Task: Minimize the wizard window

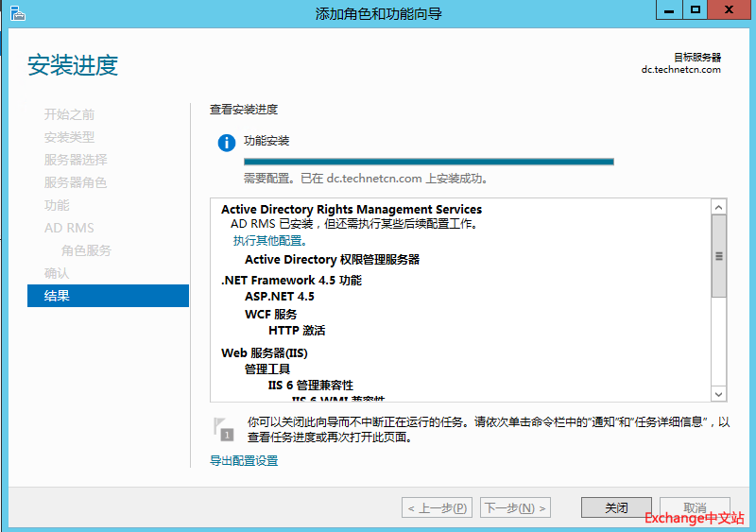Action: point(668,9)
